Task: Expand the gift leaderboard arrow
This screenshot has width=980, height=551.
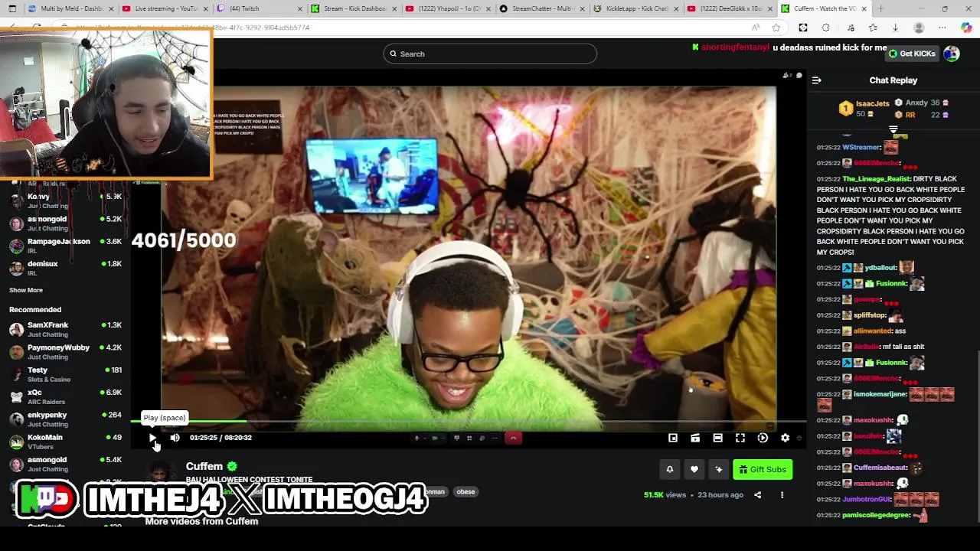Action: click(x=893, y=130)
